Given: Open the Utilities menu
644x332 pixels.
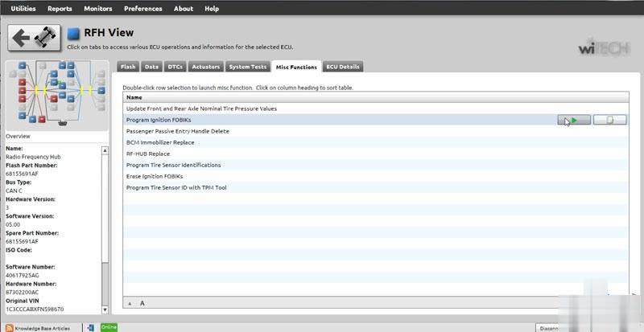Looking at the screenshot, I should (x=23, y=8).
